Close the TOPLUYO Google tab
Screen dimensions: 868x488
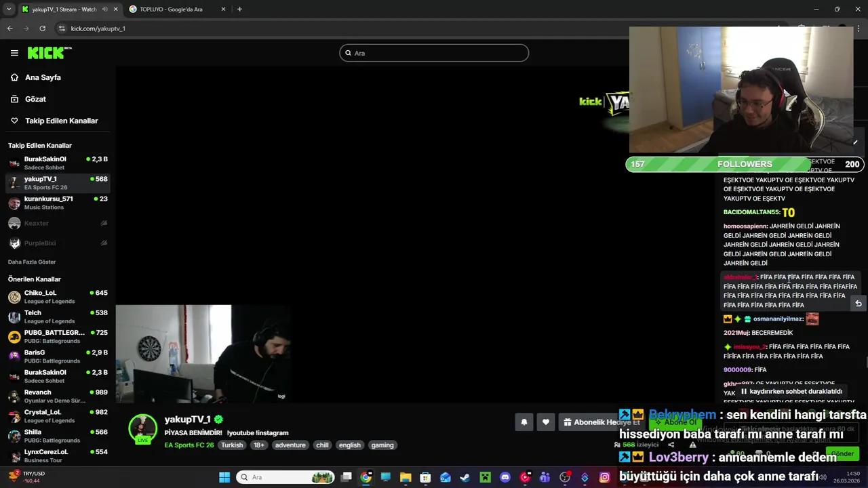223,9
